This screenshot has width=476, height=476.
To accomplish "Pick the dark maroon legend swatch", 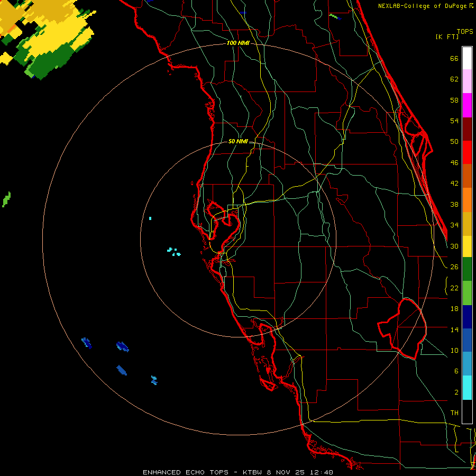I will (467, 129).
